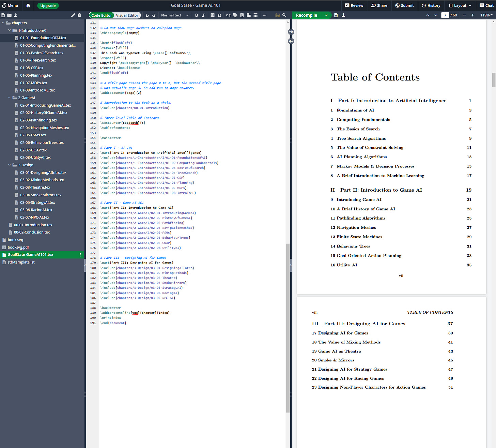This screenshot has height=448, width=496.
Task: Click the upload file icon in file tree
Action: coord(16,15)
